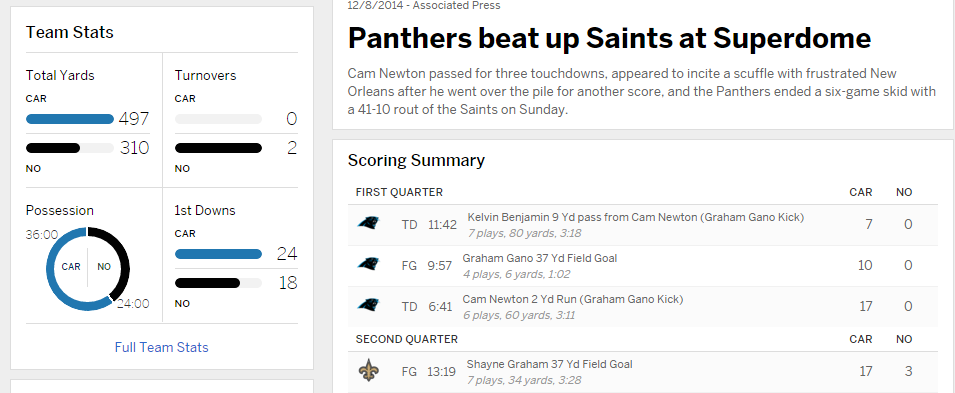Image resolution: width=955 pixels, height=393 pixels.
Task: Click the possession donut chart
Action: [x=88, y=268]
